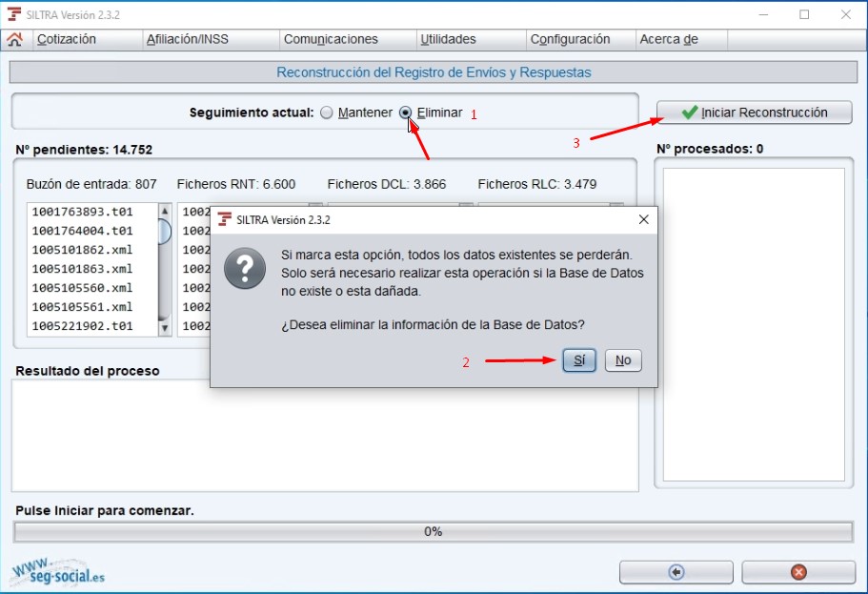This screenshot has height=594, width=868.
Task: Select the Eliminar radio button
Action: coord(406,112)
